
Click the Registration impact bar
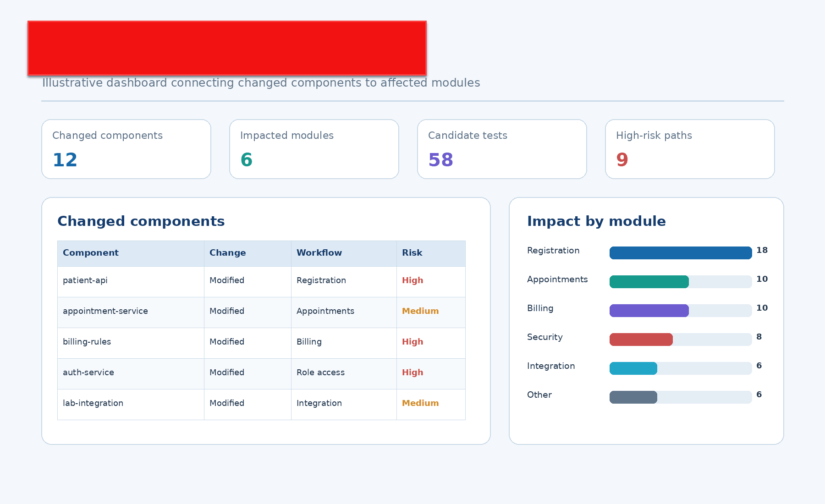681,253
